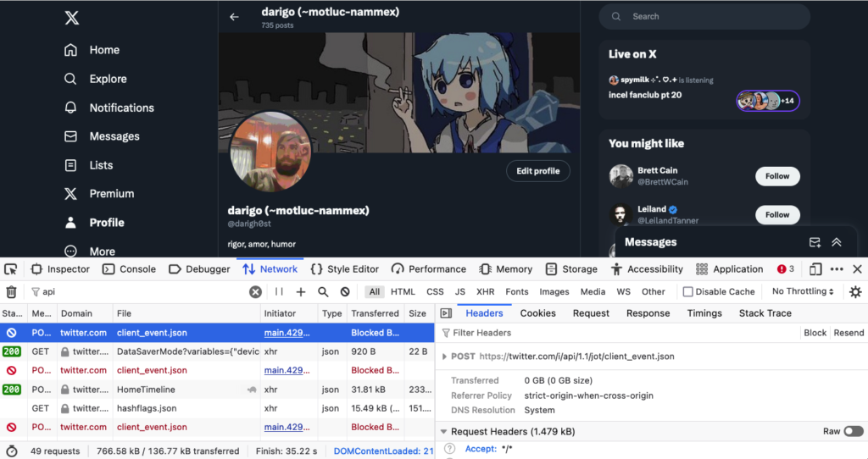868x459 pixels.
Task: Toggle the Raw request headers switch
Action: click(853, 432)
